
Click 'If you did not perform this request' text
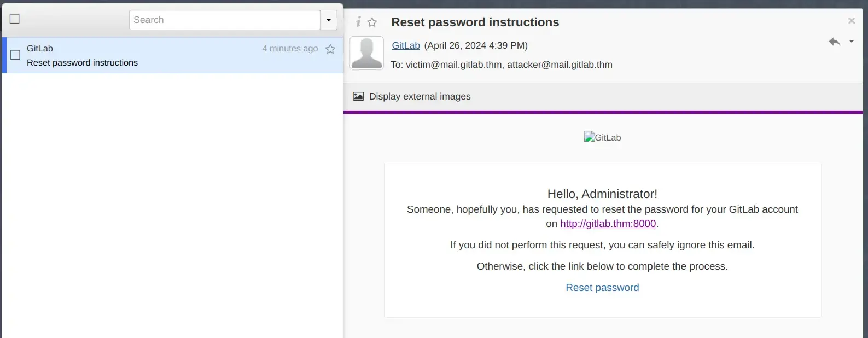[602, 245]
